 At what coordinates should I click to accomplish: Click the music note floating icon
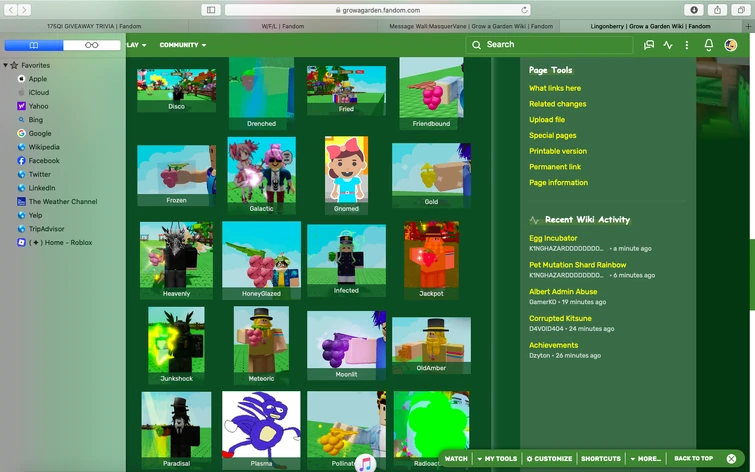pos(365,463)
